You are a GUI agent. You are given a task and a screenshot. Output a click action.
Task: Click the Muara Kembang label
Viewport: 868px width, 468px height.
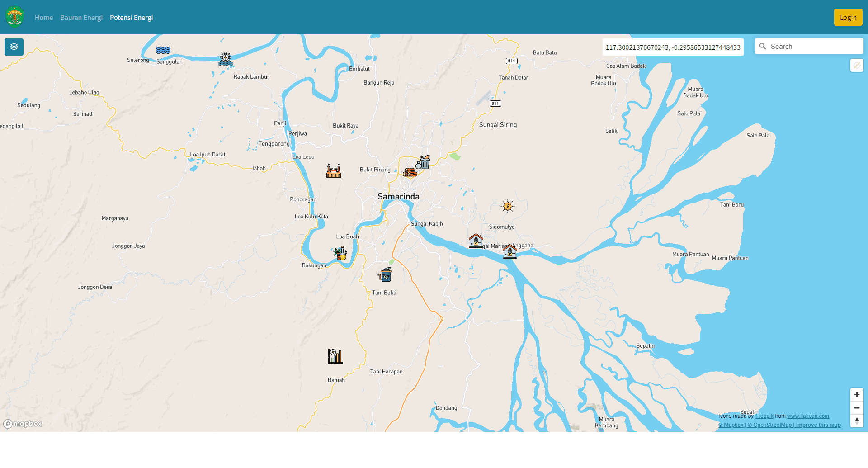(x=606, y=422)
